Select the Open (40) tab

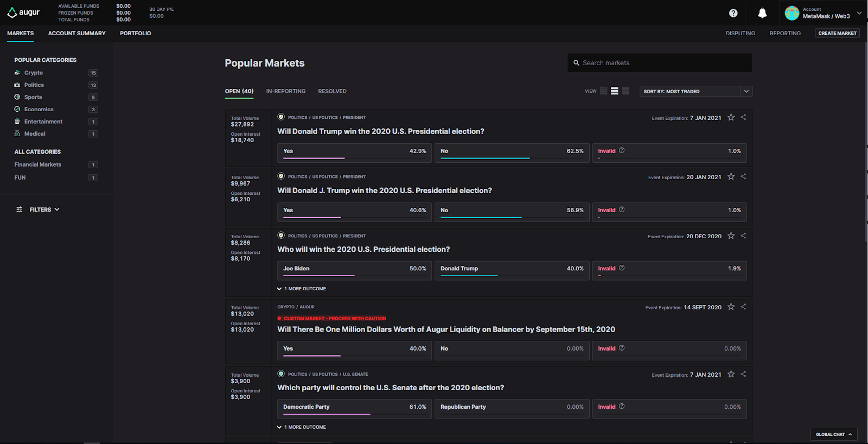point(239,91)
